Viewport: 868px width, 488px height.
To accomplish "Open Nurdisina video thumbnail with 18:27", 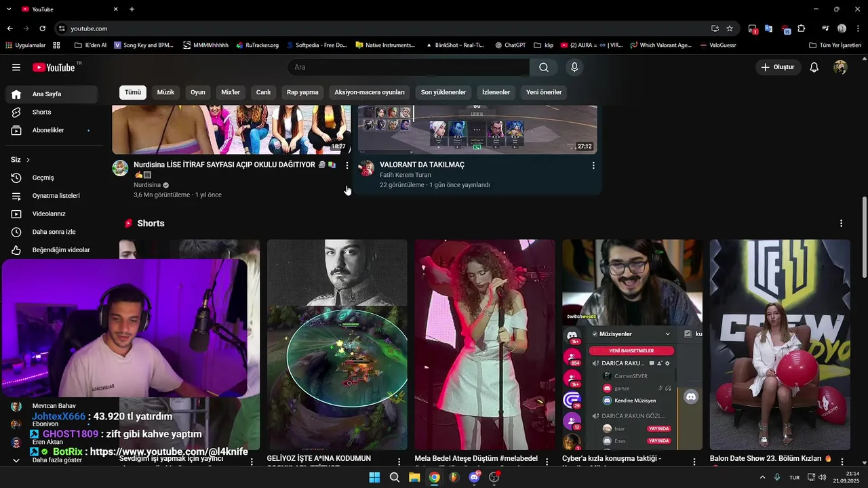I will pos(231,130).
